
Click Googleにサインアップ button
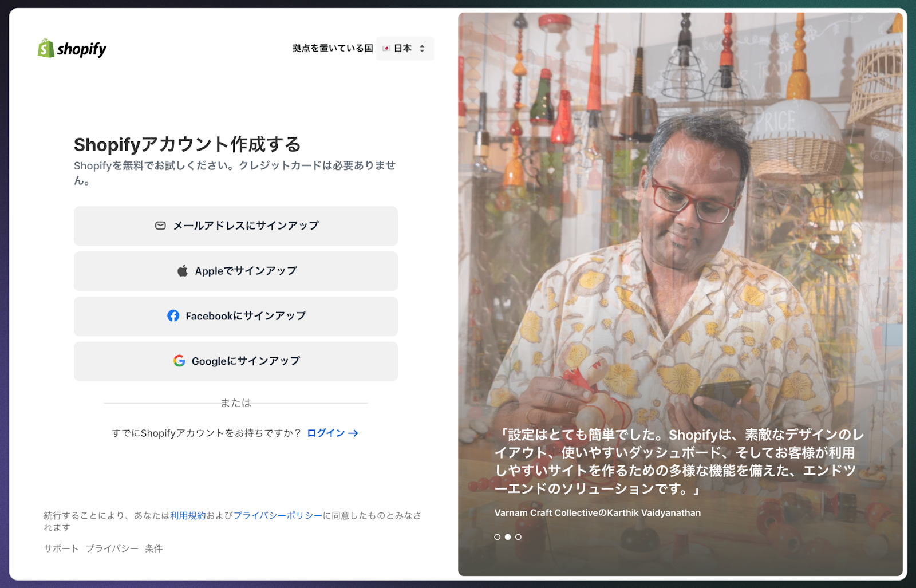(236, 361)
